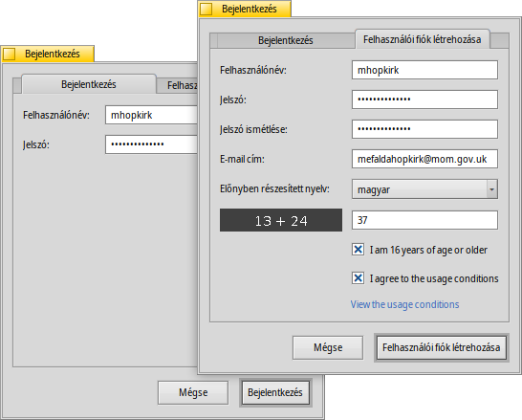Click the yellow close box of the front Bejelentkezés window
522x420 pixels.
point(207,9)
